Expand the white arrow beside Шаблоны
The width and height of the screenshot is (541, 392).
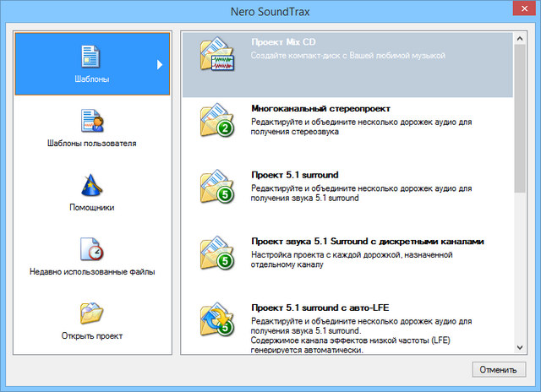coord(159,64)
